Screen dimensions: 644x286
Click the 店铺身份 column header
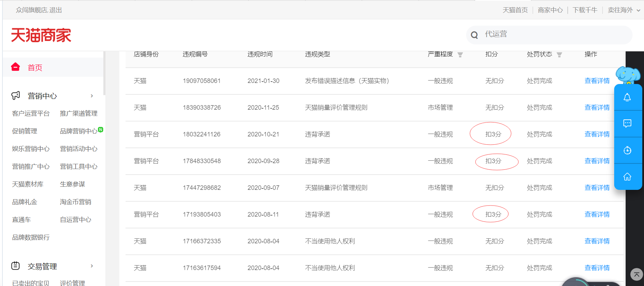point(146,54)
